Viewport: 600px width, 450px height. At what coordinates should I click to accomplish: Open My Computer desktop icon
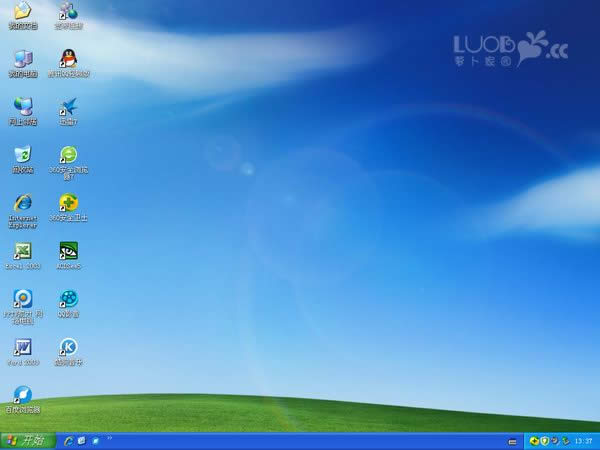pos(22,60)
